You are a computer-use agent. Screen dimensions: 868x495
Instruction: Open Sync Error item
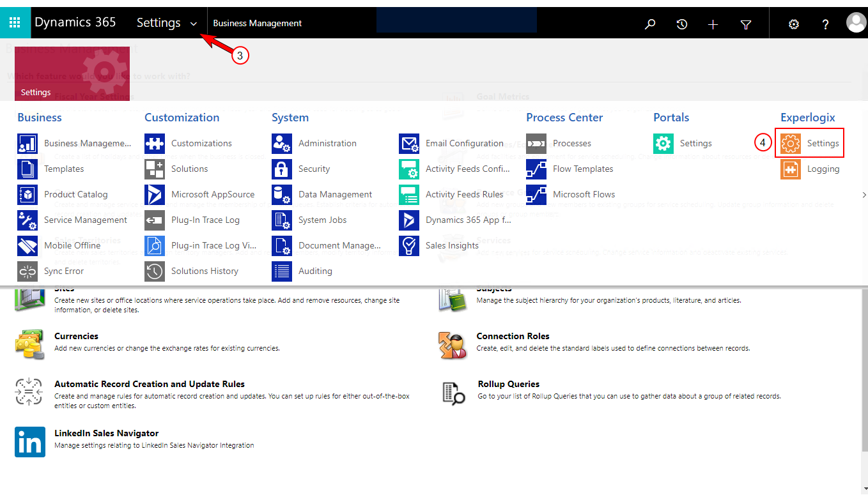click(x=64, y=271)
